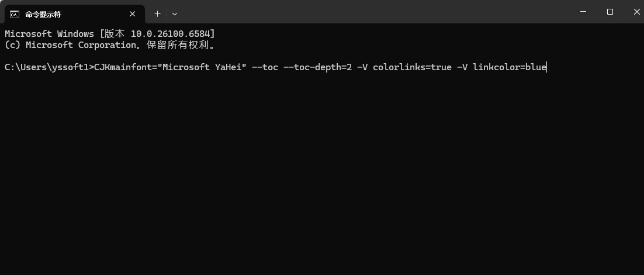Open a new tab with plus button
This screenshot has width=644, height=275.
157,13
